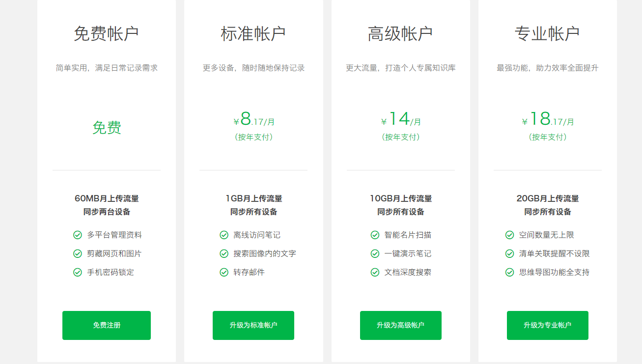Click 升级为高级帐户 button
This screenshot has height=364, width=642.
401,325
